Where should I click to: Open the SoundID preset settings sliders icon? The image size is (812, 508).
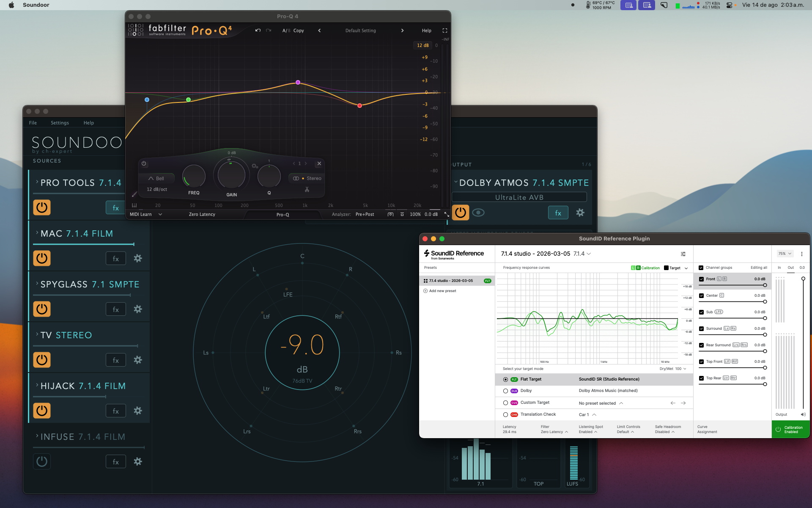[683, 254]
